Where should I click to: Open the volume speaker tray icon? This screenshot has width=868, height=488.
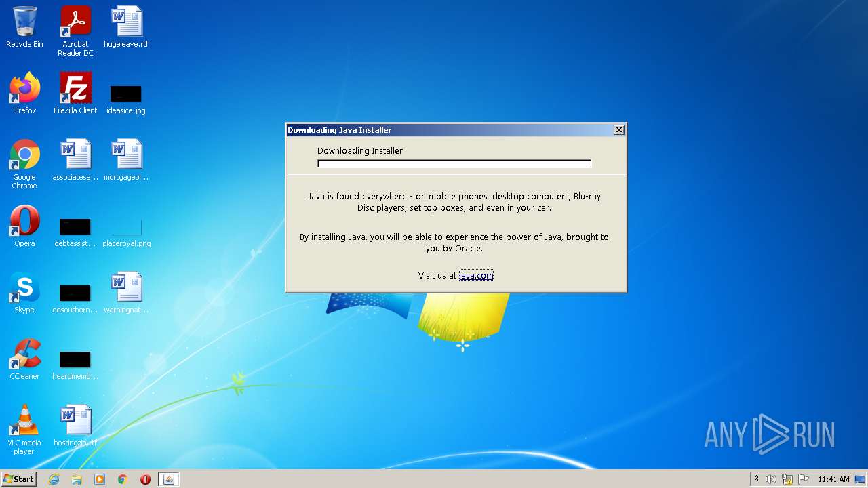(771, 479)
